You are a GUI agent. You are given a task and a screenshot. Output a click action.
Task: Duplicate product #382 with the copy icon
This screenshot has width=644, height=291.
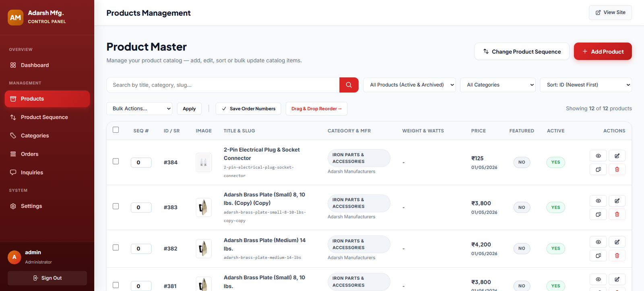tap(598, 256)
